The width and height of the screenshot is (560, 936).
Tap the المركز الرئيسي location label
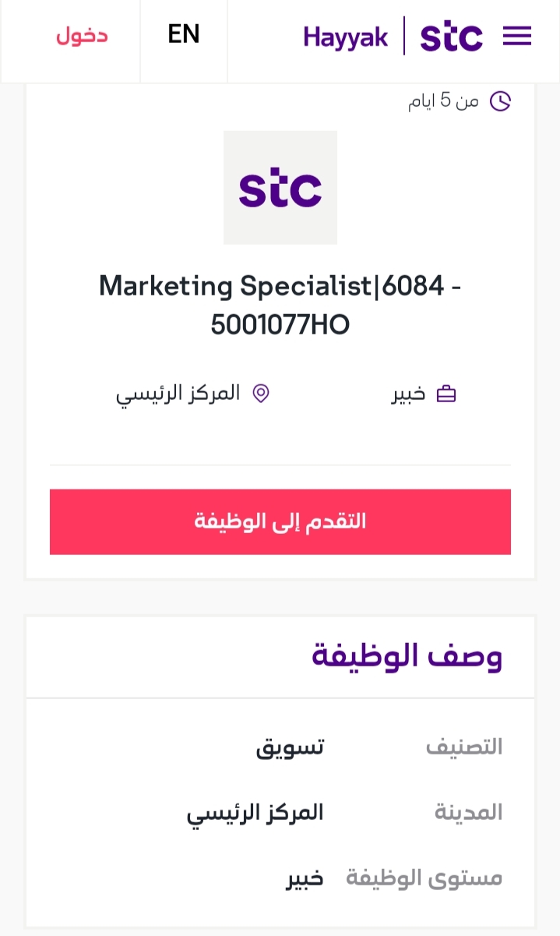click(178, 393)
